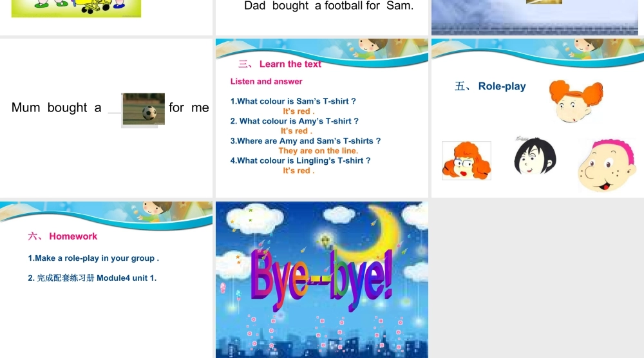
Task: Click homework item "Make a role-play in your group"
Action: [x=93, y=258]
